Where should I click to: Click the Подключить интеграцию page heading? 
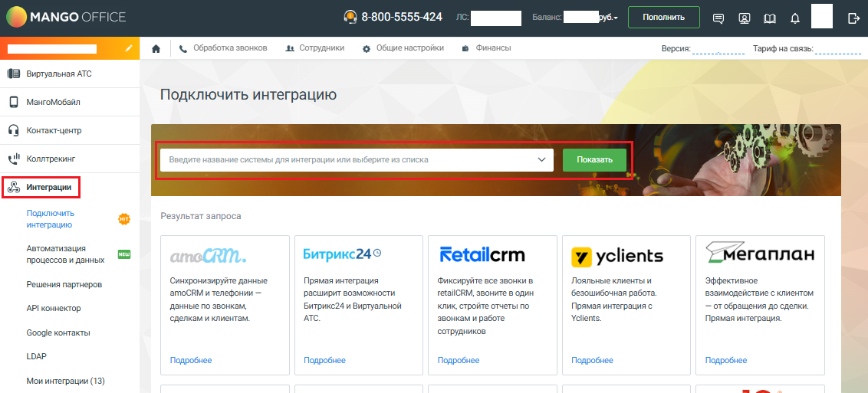point(248,94)
